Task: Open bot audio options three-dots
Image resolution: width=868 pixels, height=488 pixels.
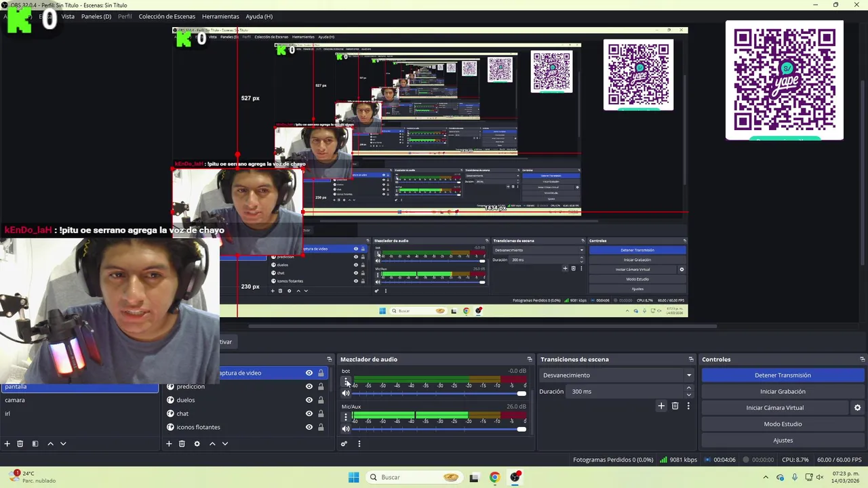Action: pyautogui.click(x=346, y=382)
